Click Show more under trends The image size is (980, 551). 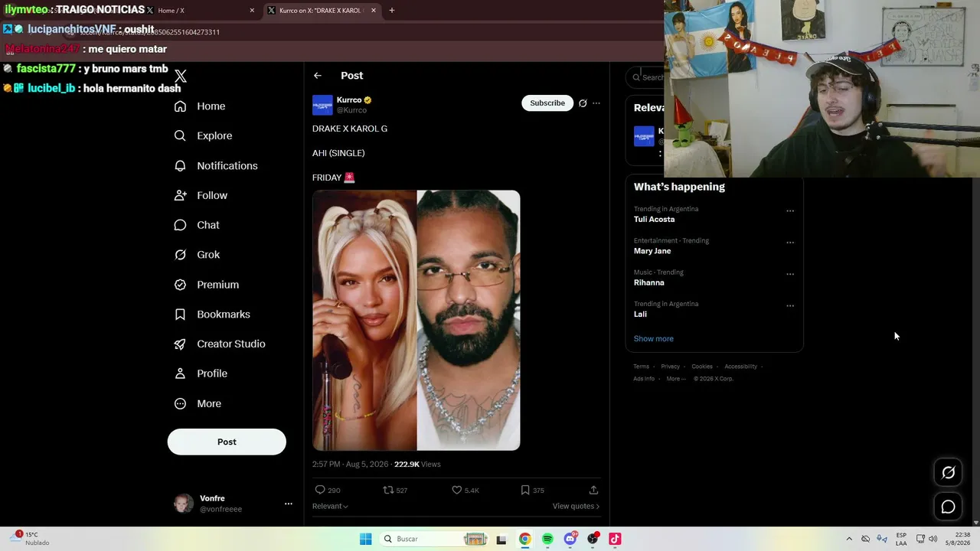[x=654, y=339]
